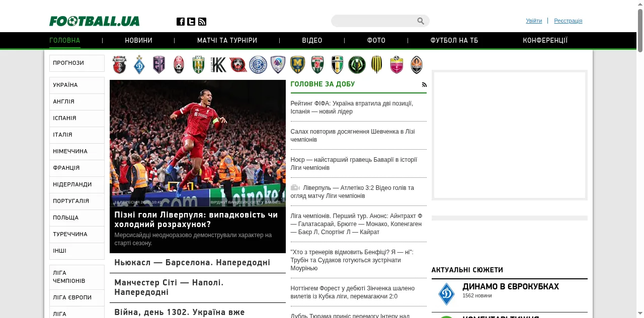Open Манчестер Сіті — Наполі. Напередодні
Screen dimensions: 644x318
point(169,287)
